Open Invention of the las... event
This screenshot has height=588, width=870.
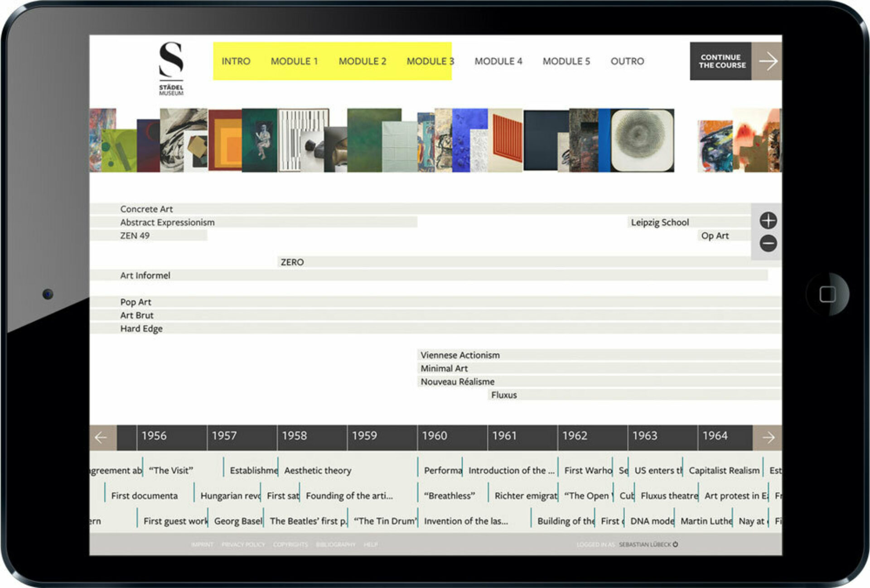466,521
